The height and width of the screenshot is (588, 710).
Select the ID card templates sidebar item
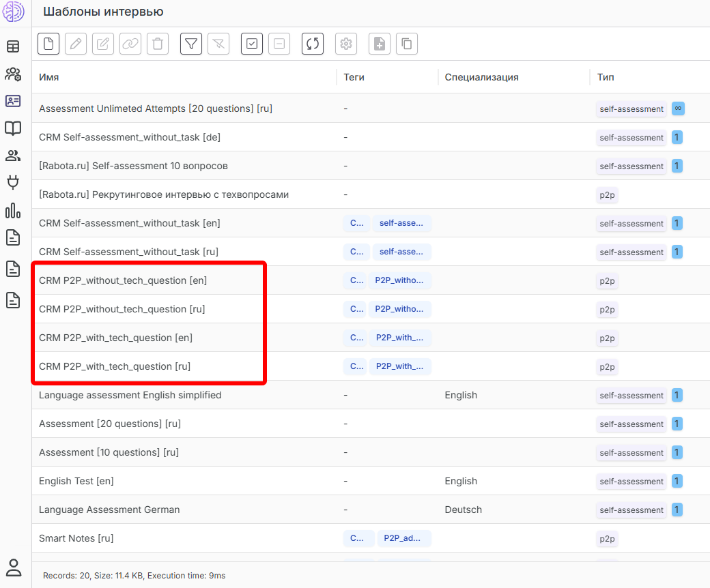(13, 101)
